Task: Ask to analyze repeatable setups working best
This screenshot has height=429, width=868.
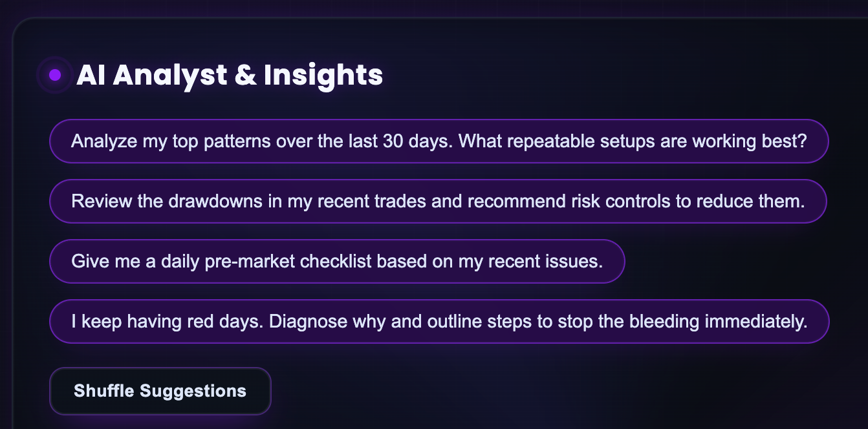Action: (439, 141)
